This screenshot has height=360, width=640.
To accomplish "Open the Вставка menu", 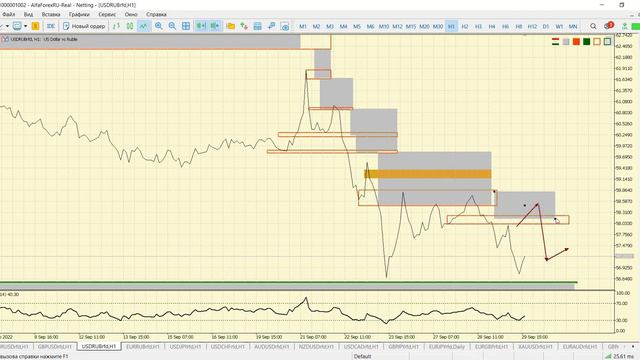I will (51, 14).
